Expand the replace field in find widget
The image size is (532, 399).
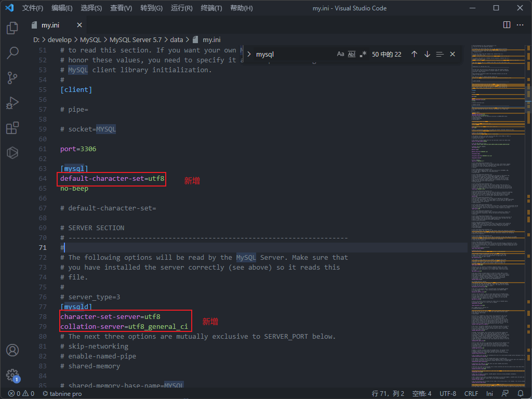tap(249, 54)
